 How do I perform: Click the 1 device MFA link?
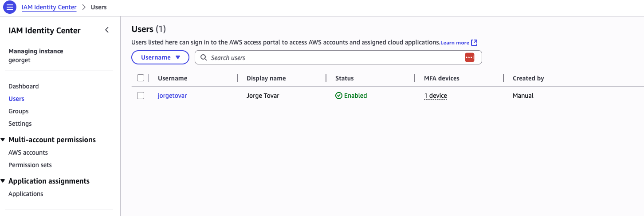(x=436, y=96)
